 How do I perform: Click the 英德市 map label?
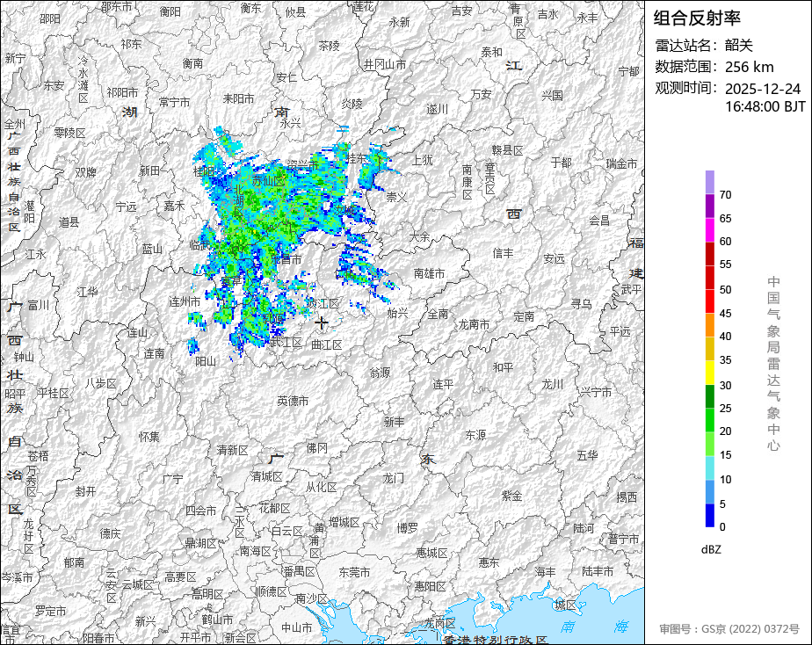pyautogui.click(x=293, y=402)
